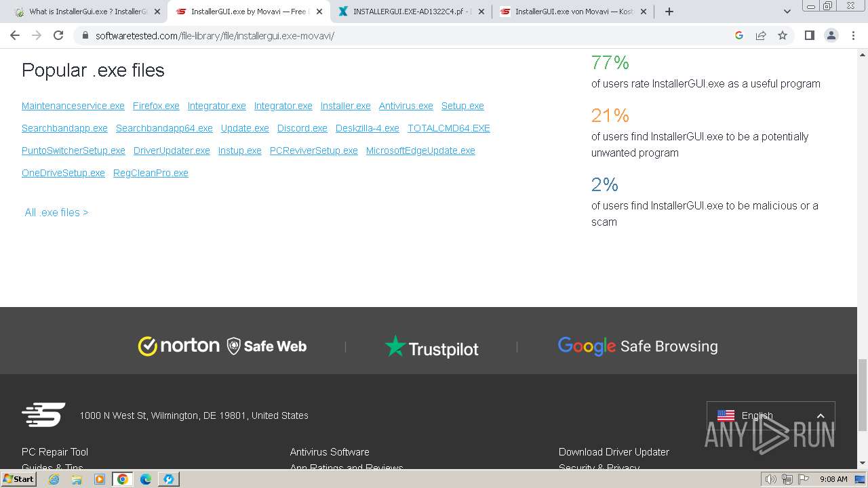868x488 pixels.
Task: Open Chrome profile avatar menu
Action: pyautogui.click(x=831, y=35)
